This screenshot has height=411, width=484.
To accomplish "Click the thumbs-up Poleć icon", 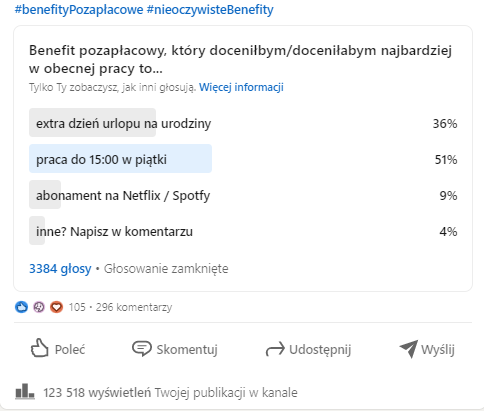I will [40, 349].
